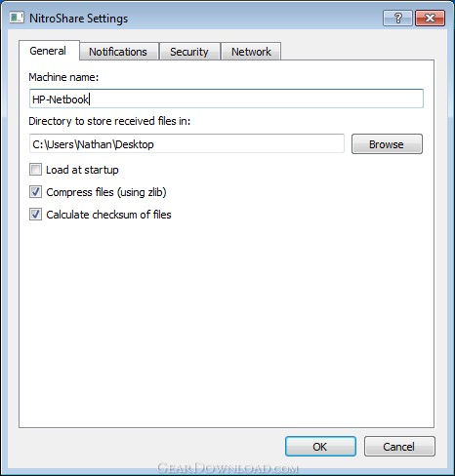Image resolution: width=455 pixels, height=476 pixels.
Task: Open the Notifications tab
Action: pos(119,52)
